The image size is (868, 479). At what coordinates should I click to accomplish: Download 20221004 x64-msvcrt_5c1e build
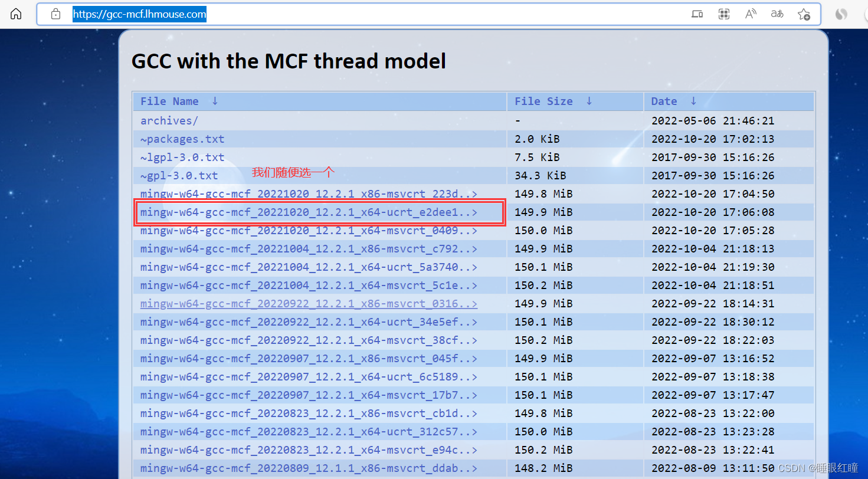coord(309,285)
